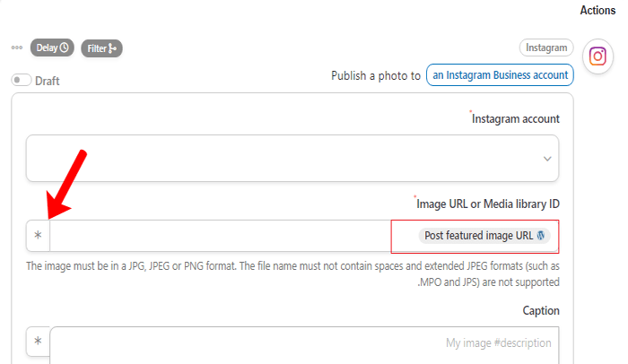Click the "Instagram account" field label
Image resolution: width=628 pixels, height=364 pixels.
pyautogui.click(x=516, y=118)
